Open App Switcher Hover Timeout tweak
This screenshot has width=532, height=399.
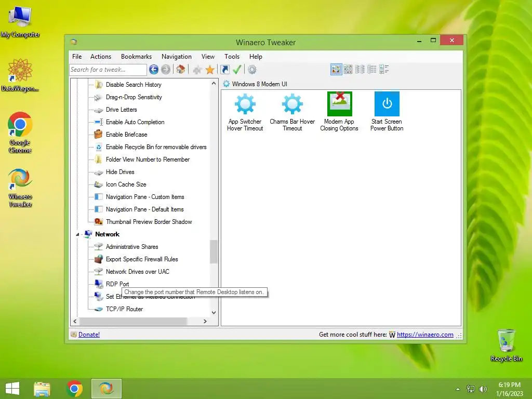245,112
